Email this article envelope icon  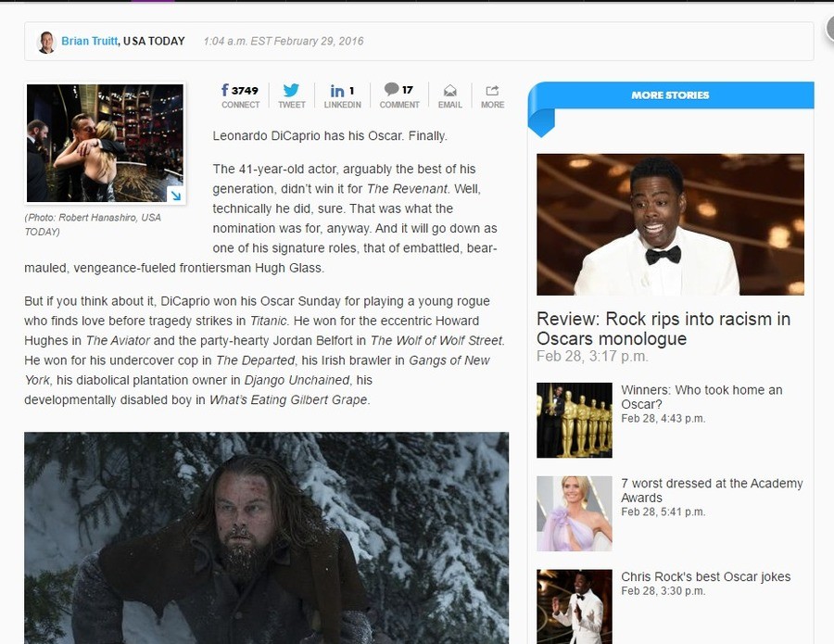pos(450,91)
